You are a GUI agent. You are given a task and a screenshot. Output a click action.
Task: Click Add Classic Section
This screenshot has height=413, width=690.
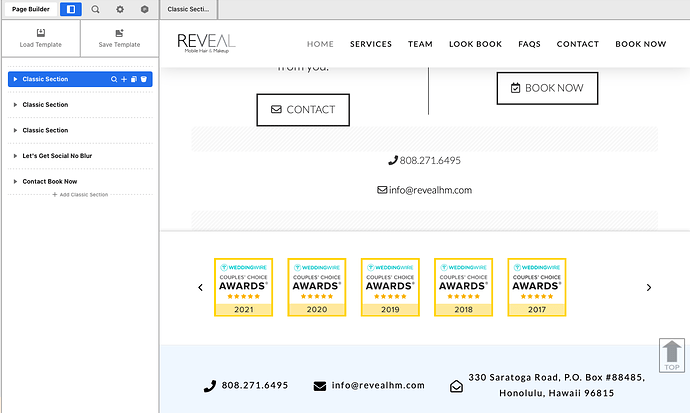(80, 194)
